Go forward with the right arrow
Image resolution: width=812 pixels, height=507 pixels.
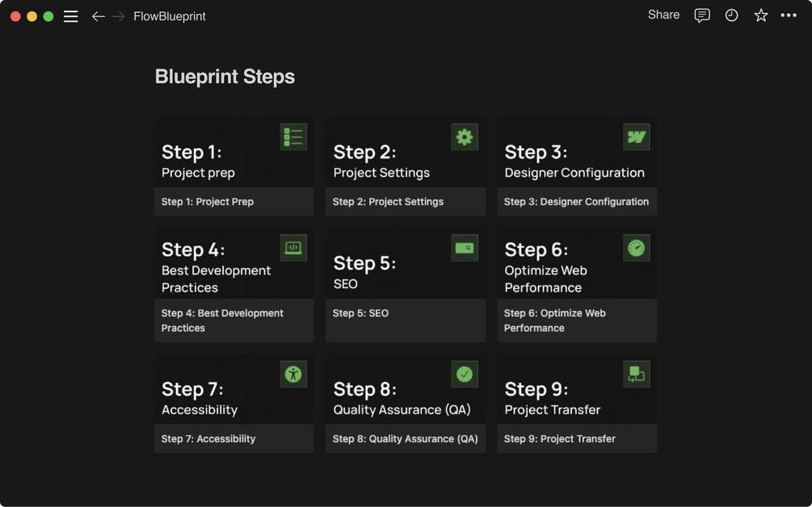coord(118,16)
